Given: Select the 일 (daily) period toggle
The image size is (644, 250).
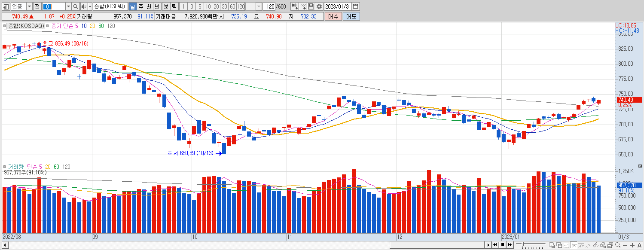Looking at the screenshot, I should (x=132, y=6).
